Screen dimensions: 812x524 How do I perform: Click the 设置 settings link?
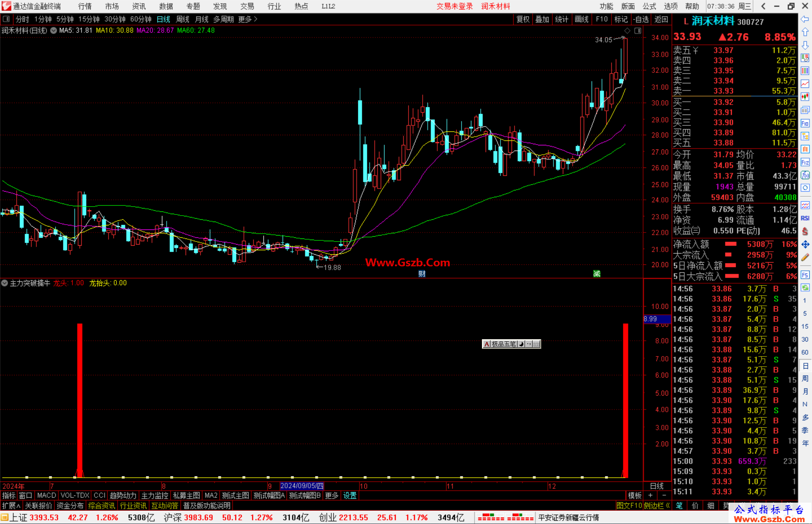[350, 496]
